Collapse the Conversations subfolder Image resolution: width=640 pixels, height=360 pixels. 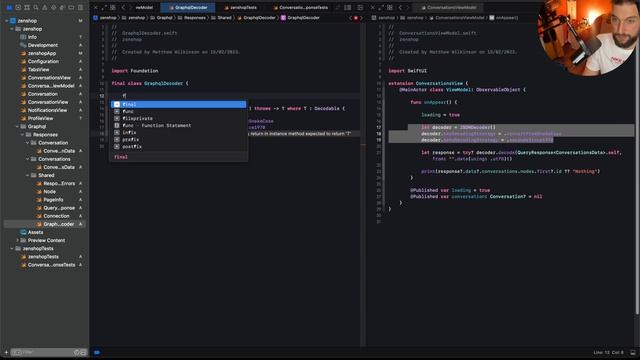28,159
